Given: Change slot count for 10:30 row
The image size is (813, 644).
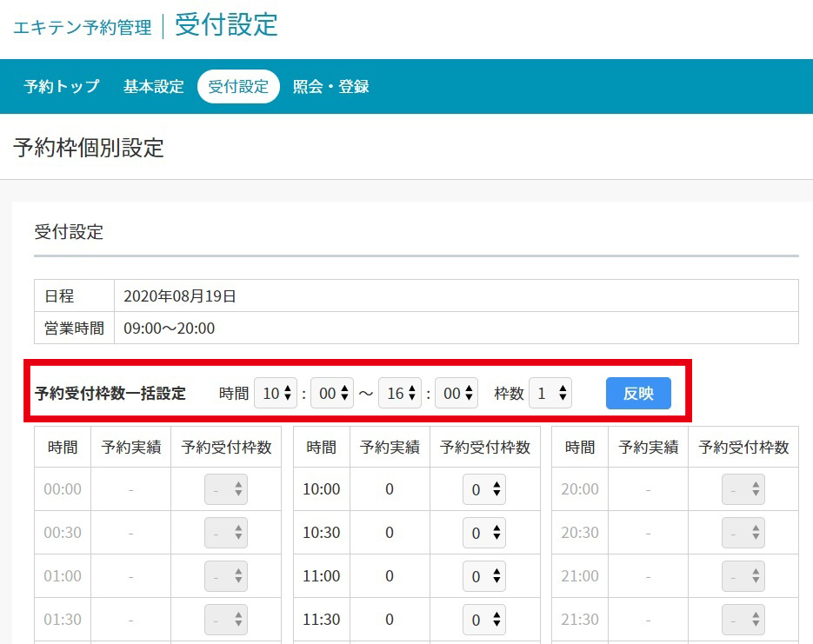Looking at the screenshot, I should [x=484, y=533].
